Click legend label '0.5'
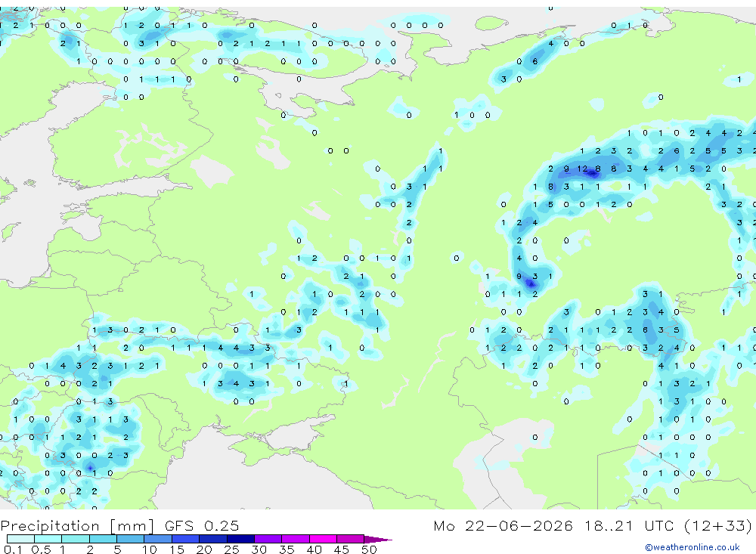Image resolution: width=756 pixels, height=554 pixels. (41, 549)
